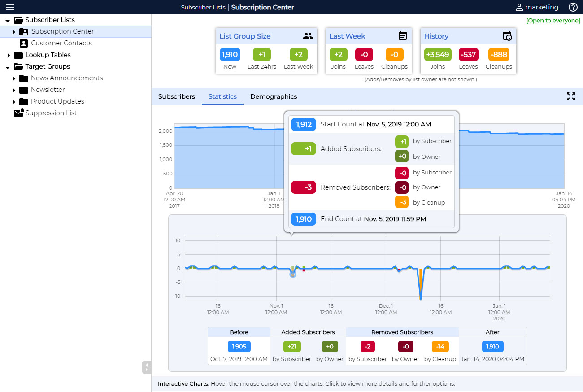Viewport: 583px width, 392px height.
Task: Click the Suppression List locked envelope icon
Action: tap(18, 113)
